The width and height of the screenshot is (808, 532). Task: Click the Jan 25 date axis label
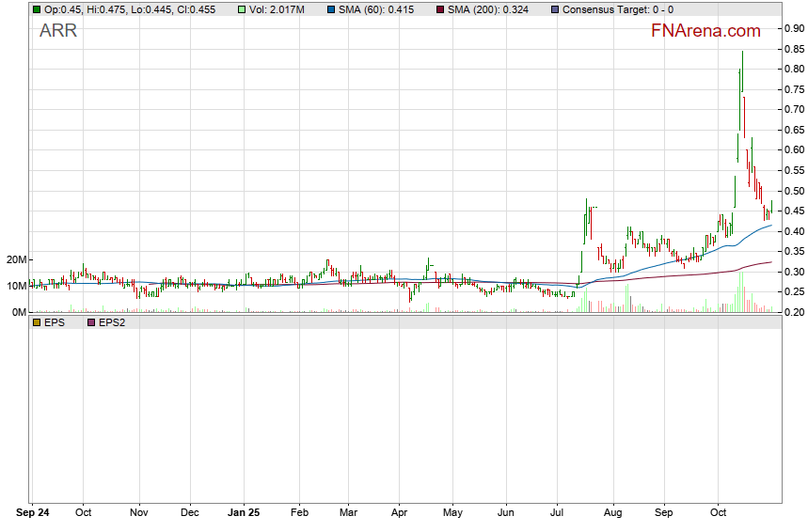click(245, 514)
